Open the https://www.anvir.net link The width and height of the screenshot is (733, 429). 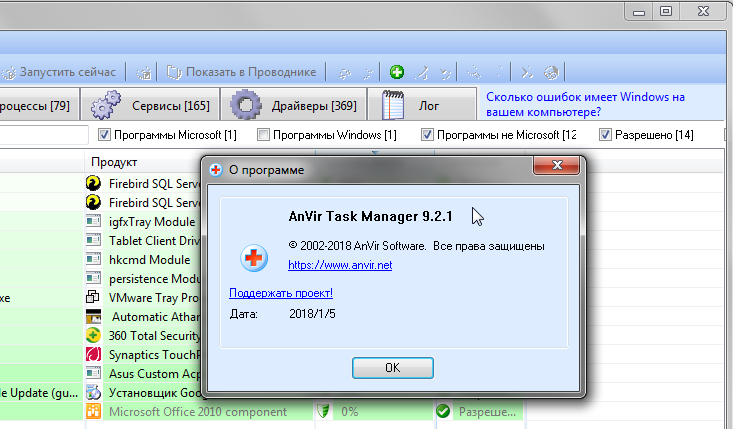click(x=340, y=265)
